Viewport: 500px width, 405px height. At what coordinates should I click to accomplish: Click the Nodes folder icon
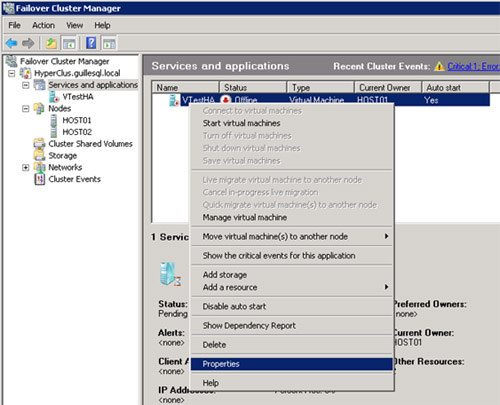coord(39,108)
